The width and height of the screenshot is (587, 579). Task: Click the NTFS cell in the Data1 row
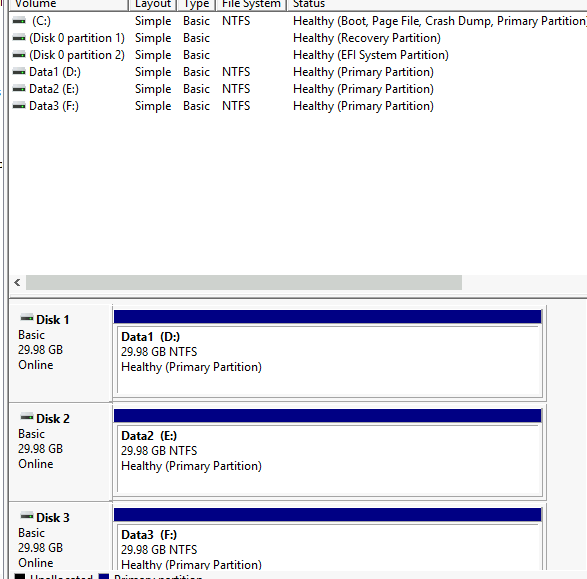(236, 72)
